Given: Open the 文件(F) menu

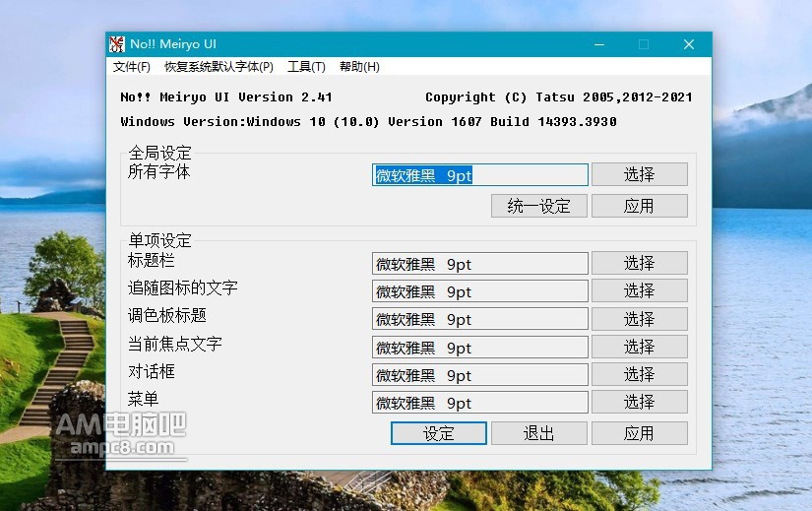Looking at the screenshot, I should point(132,67).
